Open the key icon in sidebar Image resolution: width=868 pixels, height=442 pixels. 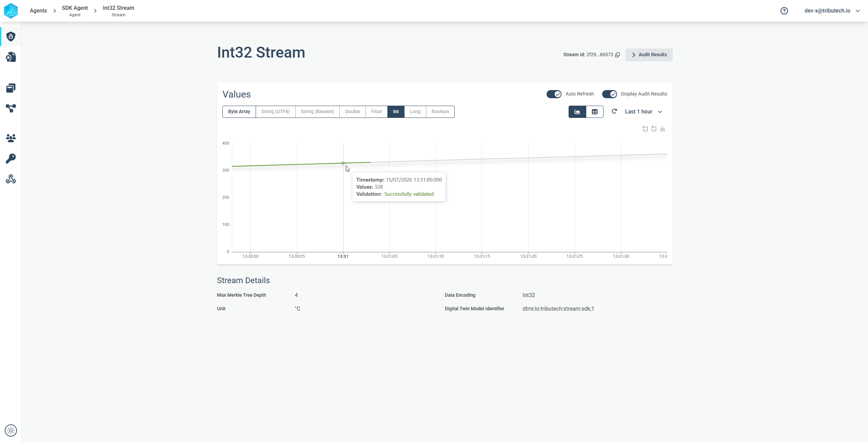tap(11, 159)
